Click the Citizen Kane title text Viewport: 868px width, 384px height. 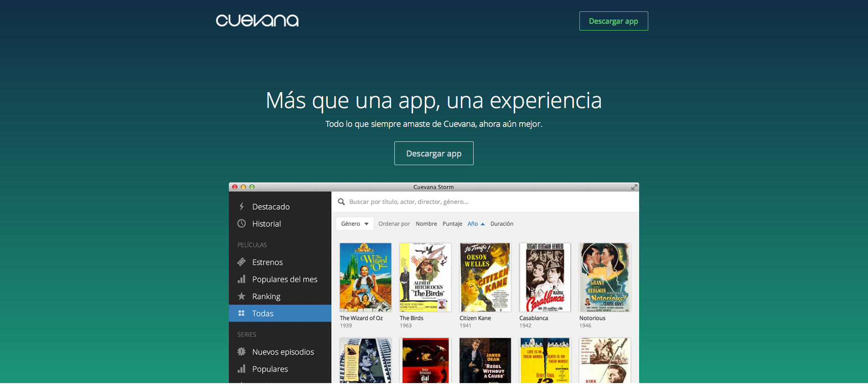point(475,318)
